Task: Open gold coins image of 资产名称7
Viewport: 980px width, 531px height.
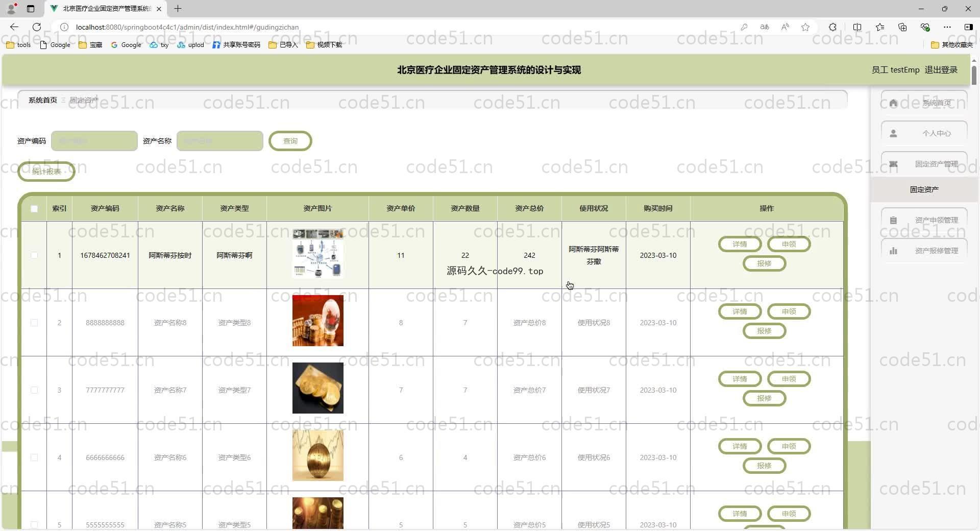Action: 318,388
